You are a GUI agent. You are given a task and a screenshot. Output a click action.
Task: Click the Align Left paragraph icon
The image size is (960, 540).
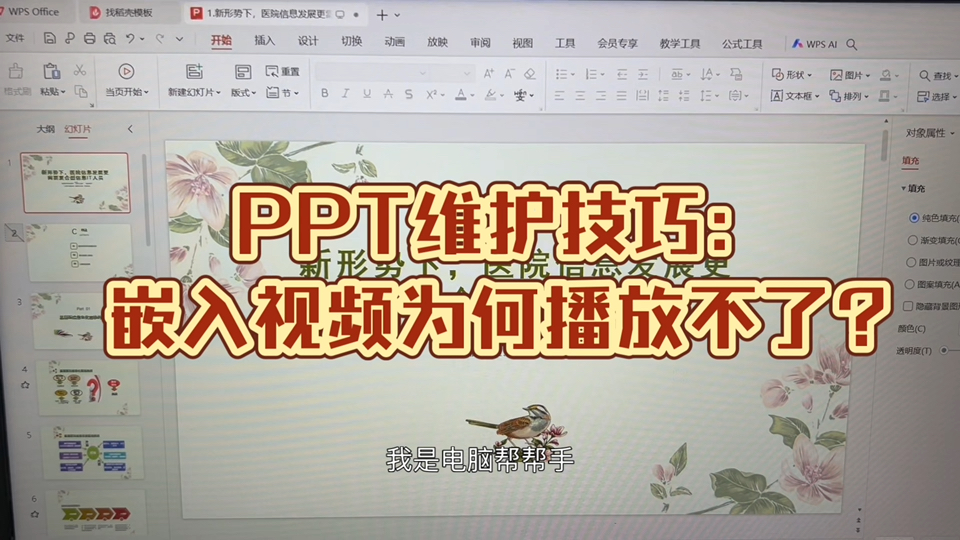pyautogui.click(x=559, y=96)
